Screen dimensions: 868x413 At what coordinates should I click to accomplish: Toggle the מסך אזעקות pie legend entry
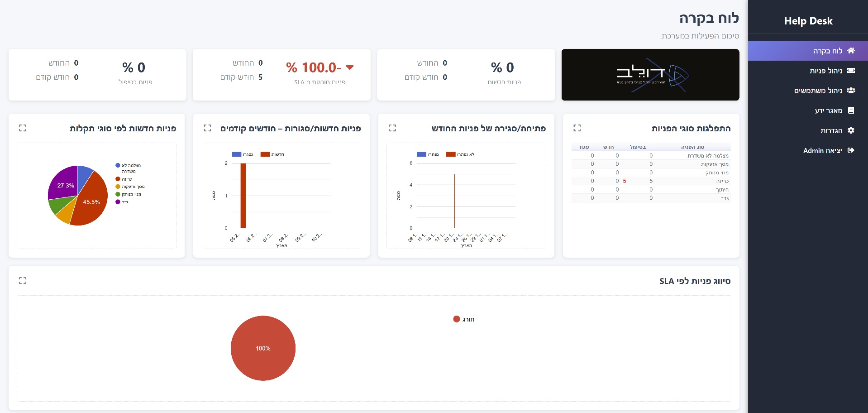pos(130,187)
